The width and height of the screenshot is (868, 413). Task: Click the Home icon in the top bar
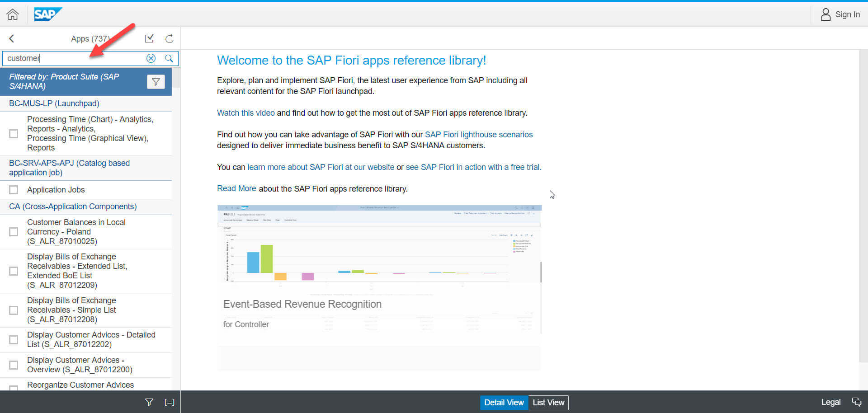(12, 14)
